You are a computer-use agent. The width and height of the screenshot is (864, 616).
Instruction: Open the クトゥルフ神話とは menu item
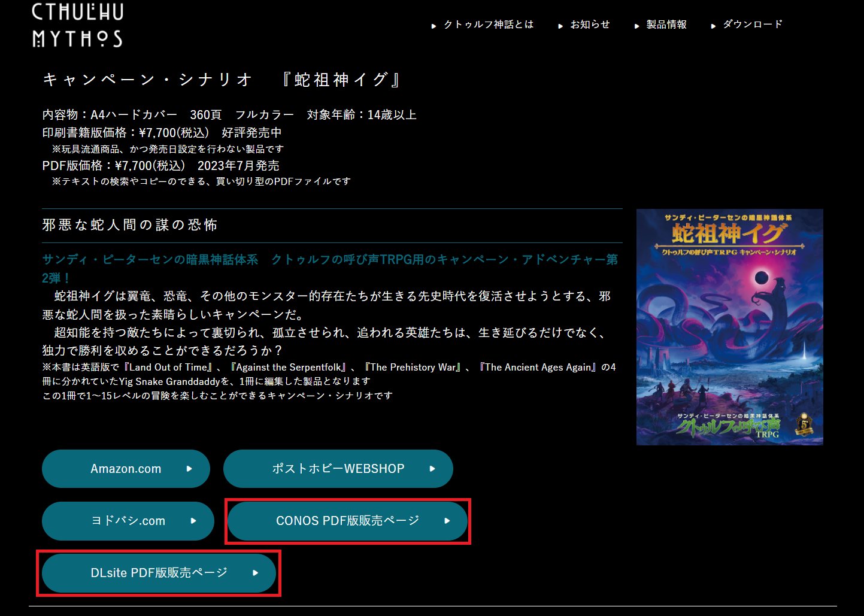[488, 25]
